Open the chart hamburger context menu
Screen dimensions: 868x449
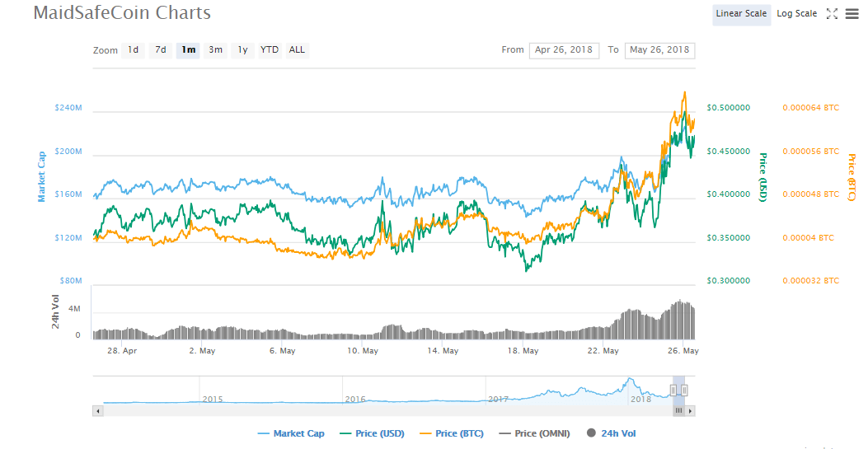pyautogui.click(x=852, y=13)
